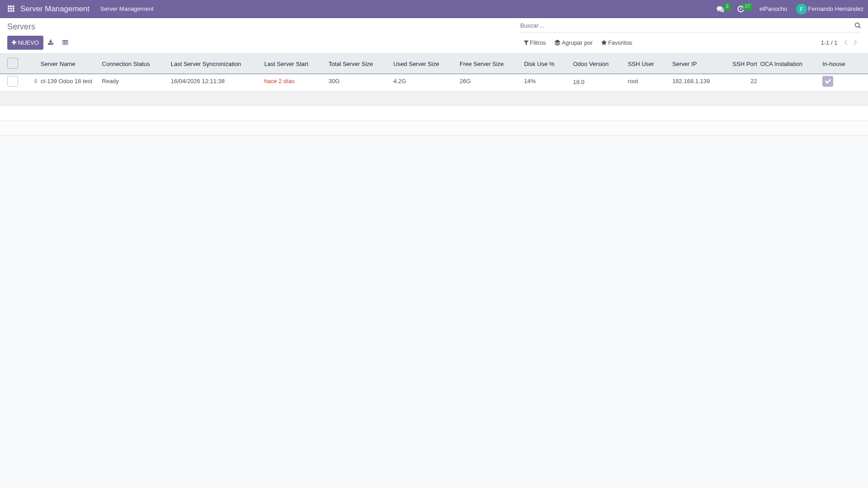
Task: Click the download/export records icon
Action: click(51, 42)
